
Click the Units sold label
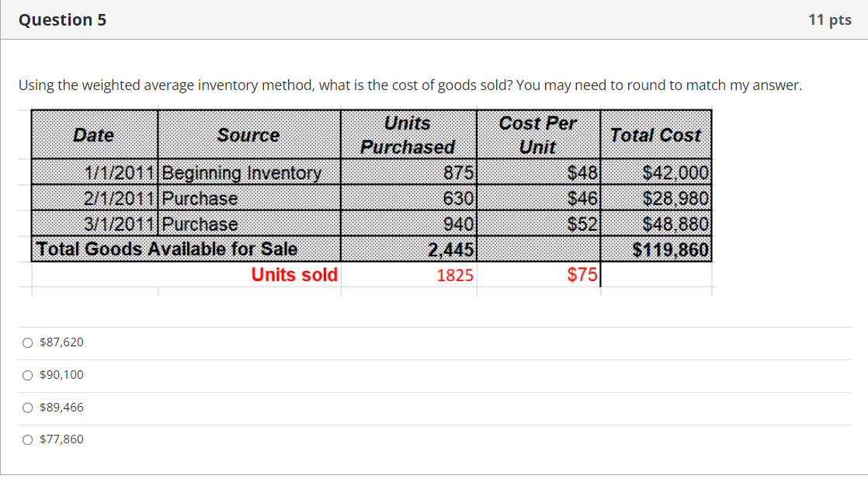293,274
